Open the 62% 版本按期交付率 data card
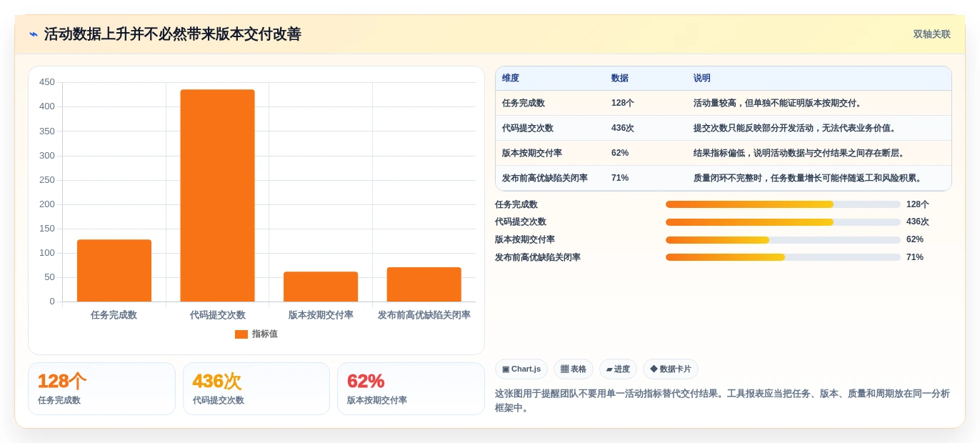The width and height of the screenshot is (980, 443). pos(411,389)
